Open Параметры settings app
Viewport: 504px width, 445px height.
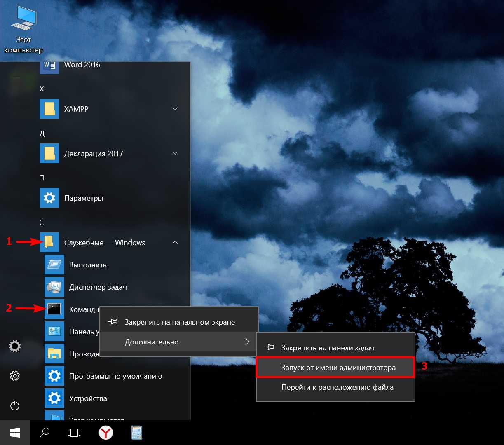(x=83, y=198)
